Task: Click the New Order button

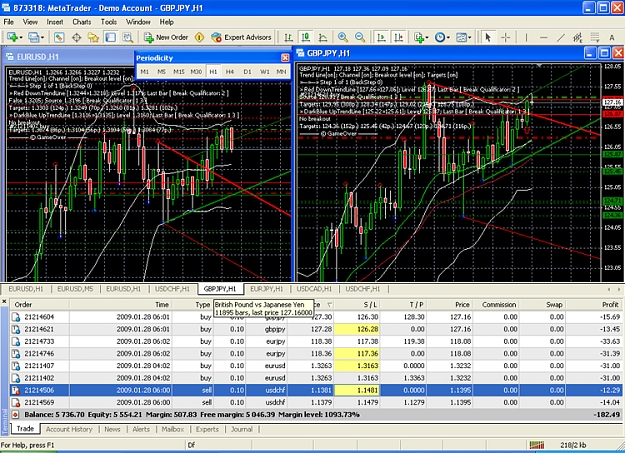Action: (166, 37)
